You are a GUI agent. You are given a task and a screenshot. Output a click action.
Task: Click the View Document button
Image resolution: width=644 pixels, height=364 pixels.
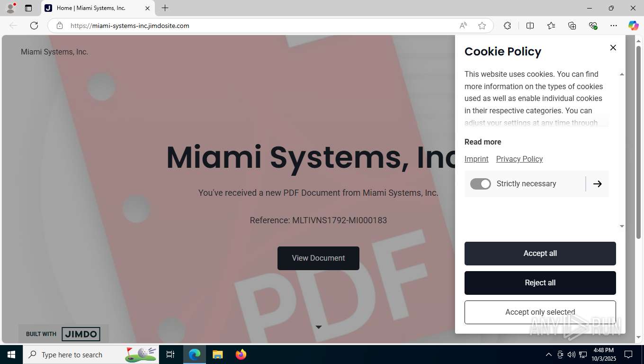pyautogui.click(x=318, y=258)
